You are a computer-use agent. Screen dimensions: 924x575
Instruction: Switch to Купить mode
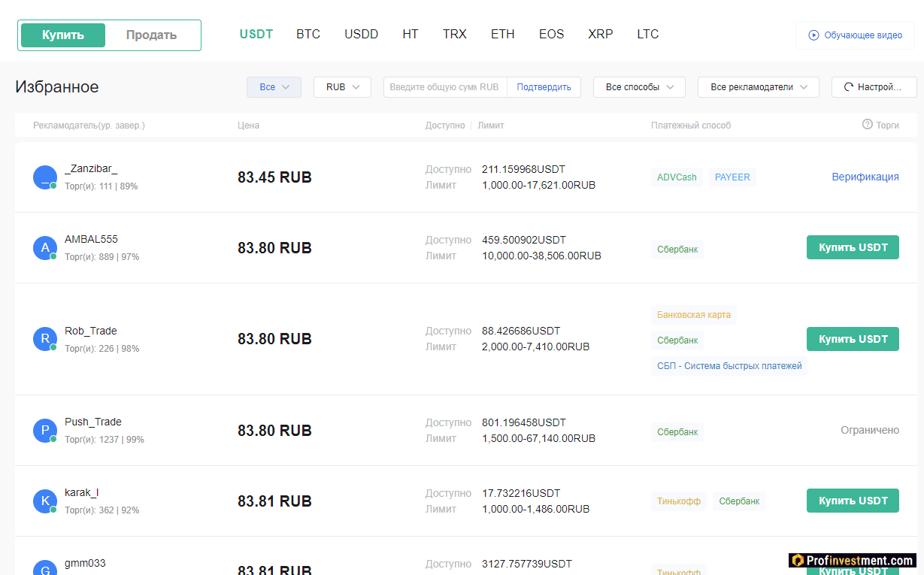click(x=63, y=35)
